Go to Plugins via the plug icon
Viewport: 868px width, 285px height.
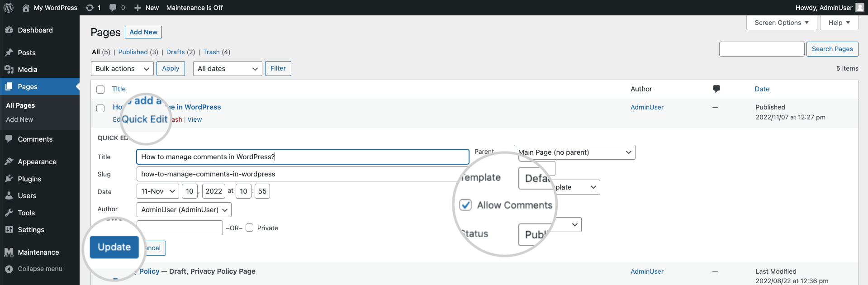pos(9,179)
